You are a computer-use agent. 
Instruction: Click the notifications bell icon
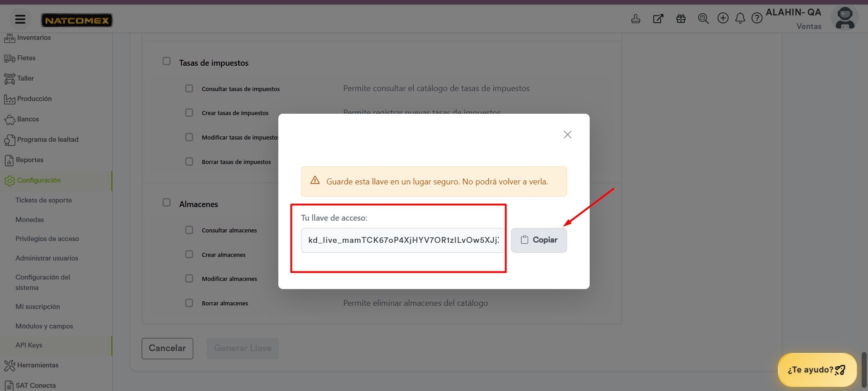click(740, 18)
